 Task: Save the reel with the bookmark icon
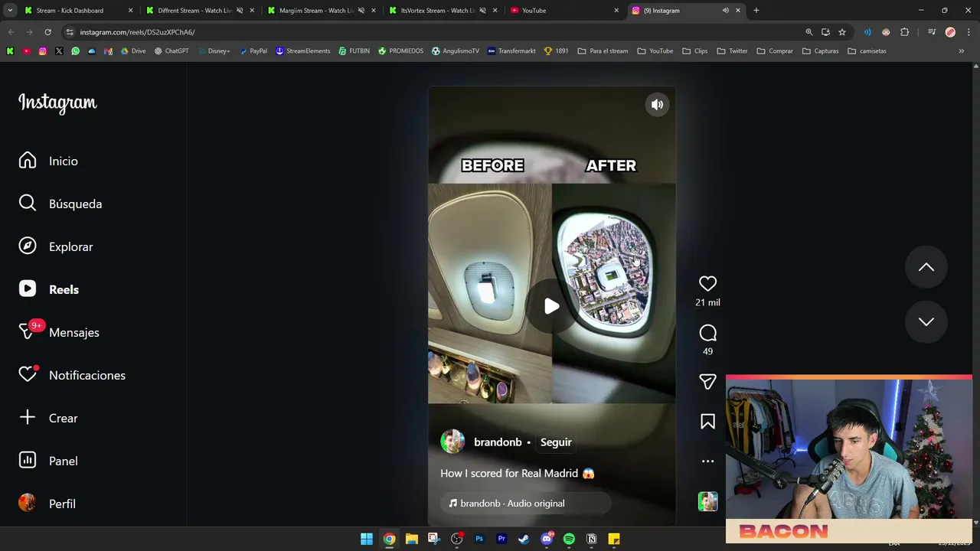pyautogui.click(x=707, y=422)
